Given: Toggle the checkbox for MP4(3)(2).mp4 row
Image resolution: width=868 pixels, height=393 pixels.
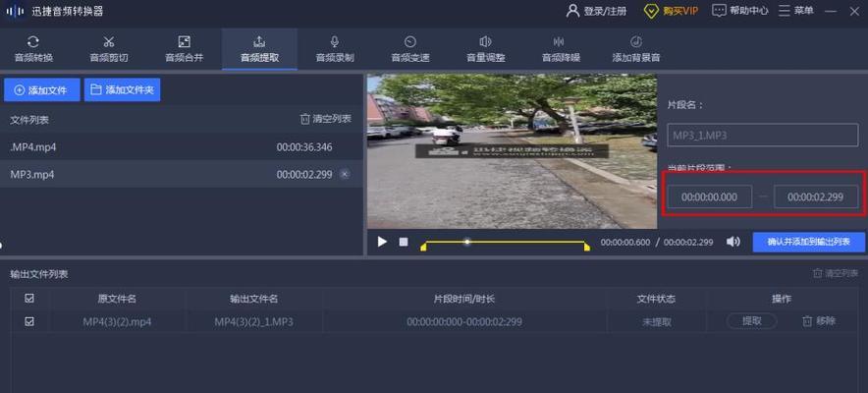Looking at the screenshot, I should [29, 321].
